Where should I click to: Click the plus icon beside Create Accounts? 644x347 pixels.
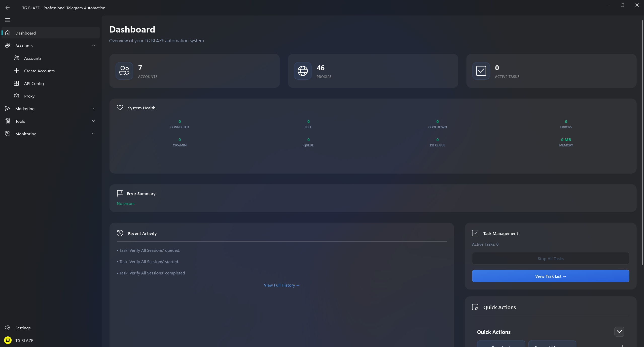click(x=17, y=71)
